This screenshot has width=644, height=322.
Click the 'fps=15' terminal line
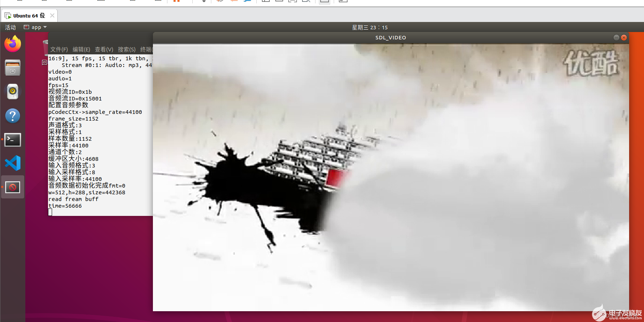click(58, 85)
